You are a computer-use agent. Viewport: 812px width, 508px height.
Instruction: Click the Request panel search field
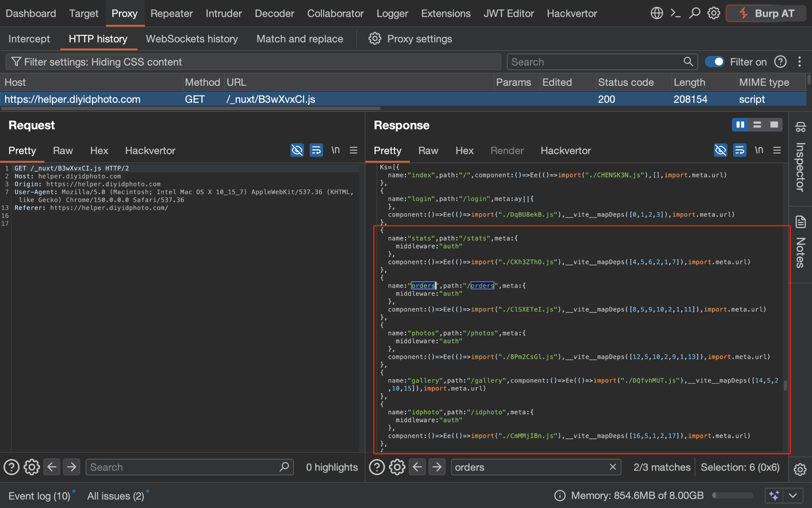(190, 467)
